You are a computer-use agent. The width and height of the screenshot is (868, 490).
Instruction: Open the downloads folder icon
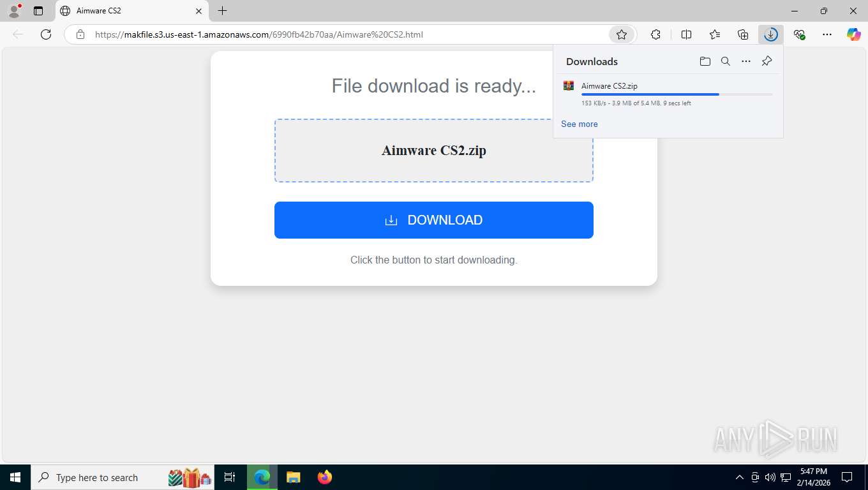[x=705, y=61]
